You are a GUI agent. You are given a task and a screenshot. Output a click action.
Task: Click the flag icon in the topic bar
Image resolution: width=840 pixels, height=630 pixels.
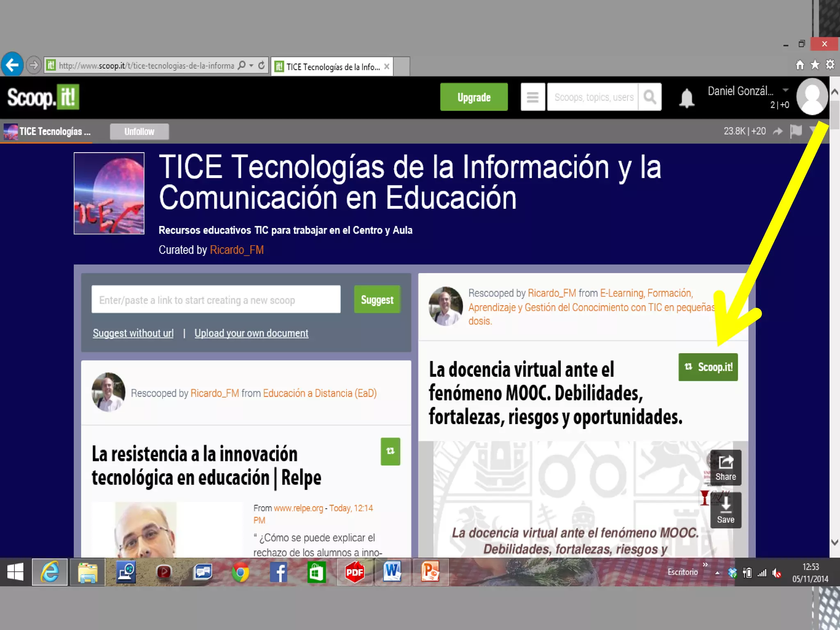point(796,131)
